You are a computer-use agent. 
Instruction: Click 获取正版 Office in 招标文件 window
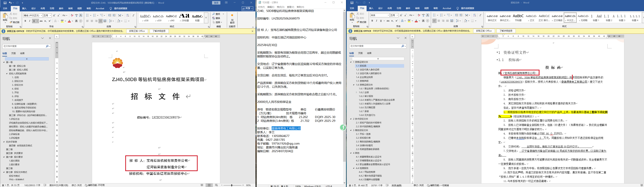pos(137,31)
